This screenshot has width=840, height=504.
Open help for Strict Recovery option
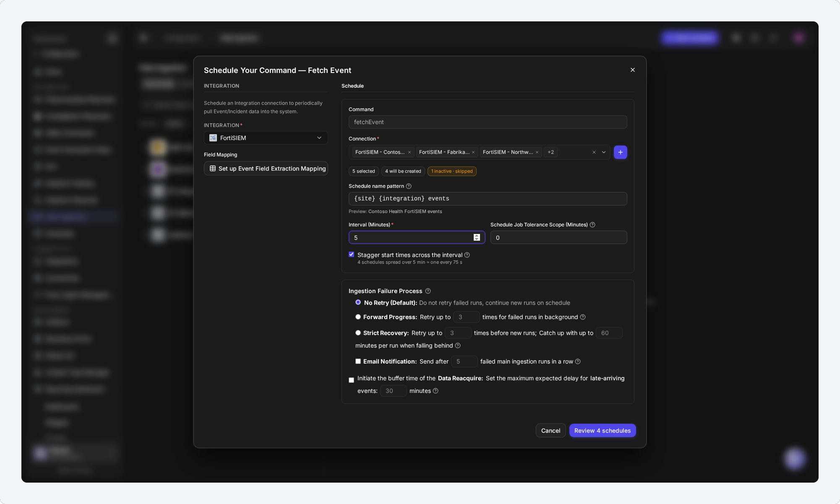click(x=458, y=346)
